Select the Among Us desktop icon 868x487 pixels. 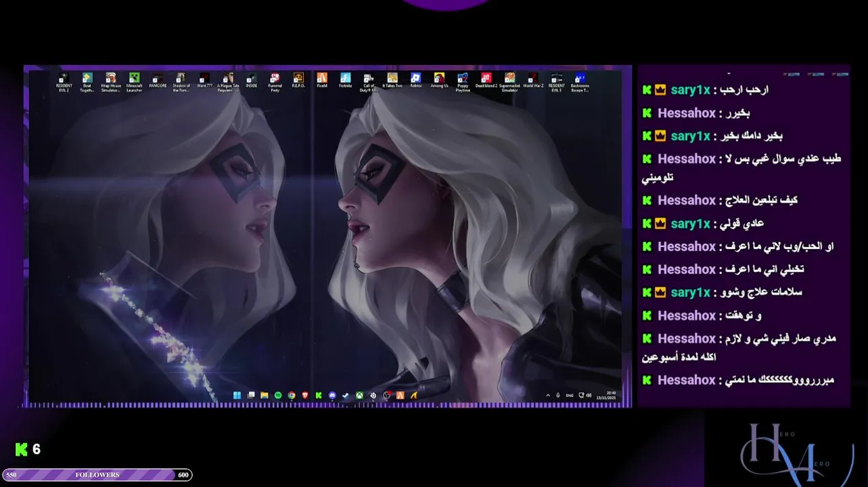coord(439,80)
